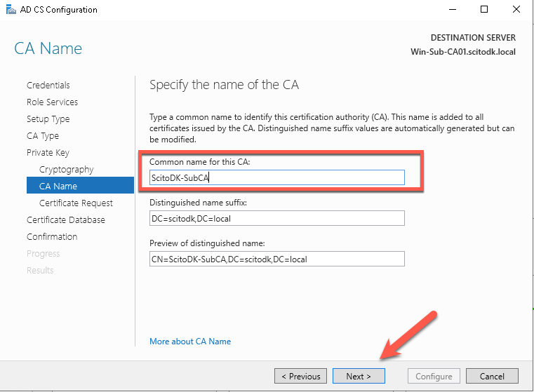This screenshot has width=534, height=392.
Task: Maximize the AD CS Configuration window
Action: (484, 10)
